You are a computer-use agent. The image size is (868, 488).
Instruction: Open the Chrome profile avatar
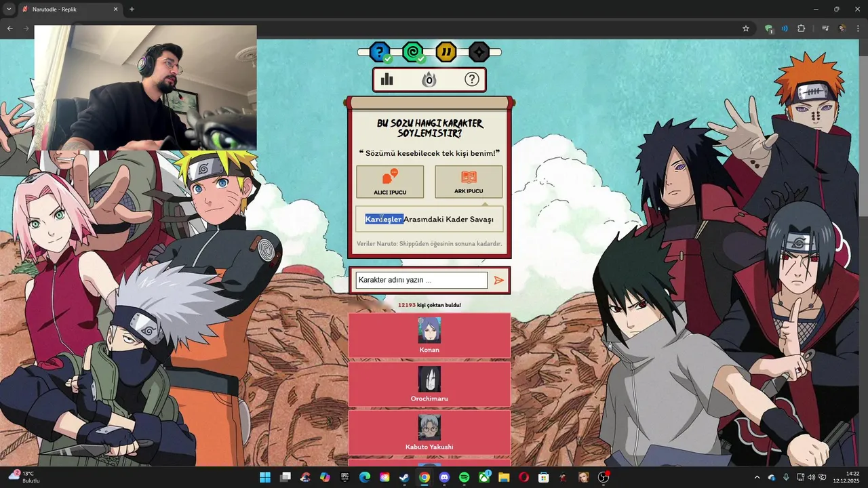click(842, 28)
